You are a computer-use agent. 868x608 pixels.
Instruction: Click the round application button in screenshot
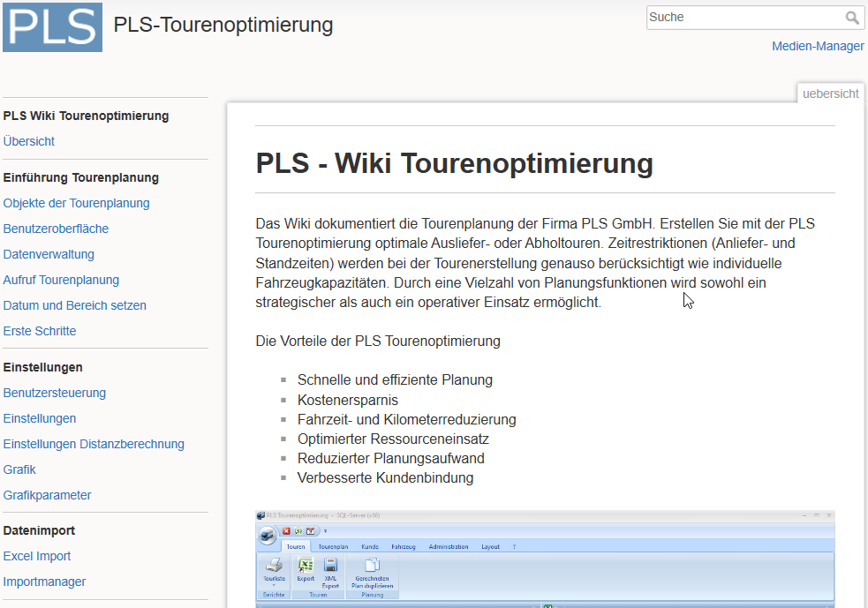266,534
